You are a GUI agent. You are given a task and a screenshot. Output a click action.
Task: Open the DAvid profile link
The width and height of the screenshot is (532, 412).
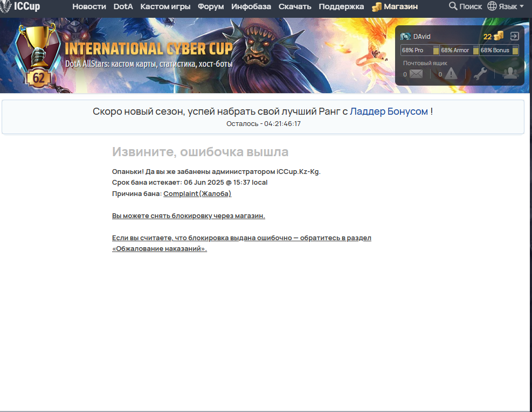(422, 37)
